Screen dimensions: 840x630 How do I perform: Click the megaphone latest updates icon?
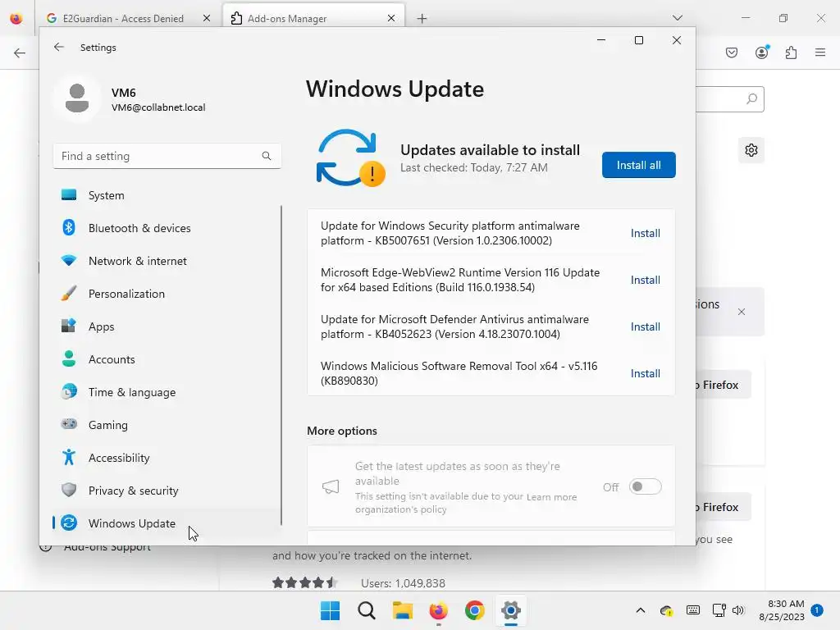[x=331, y=486]
